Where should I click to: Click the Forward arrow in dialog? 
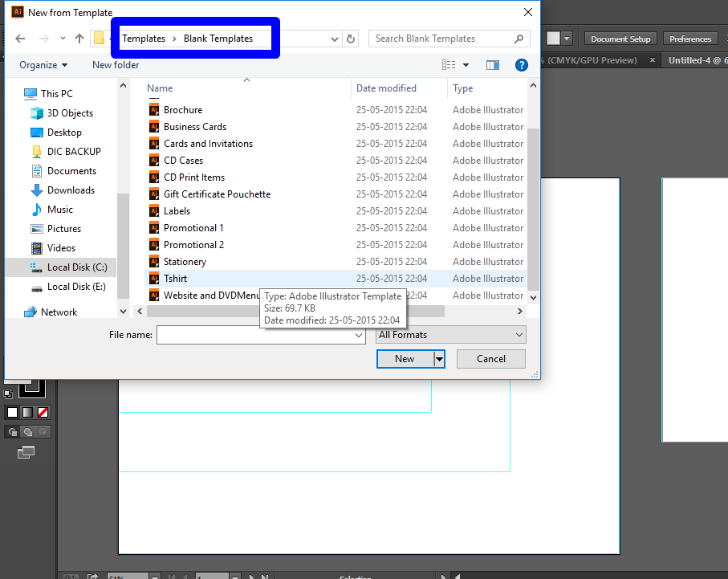(x=43, y=39)
